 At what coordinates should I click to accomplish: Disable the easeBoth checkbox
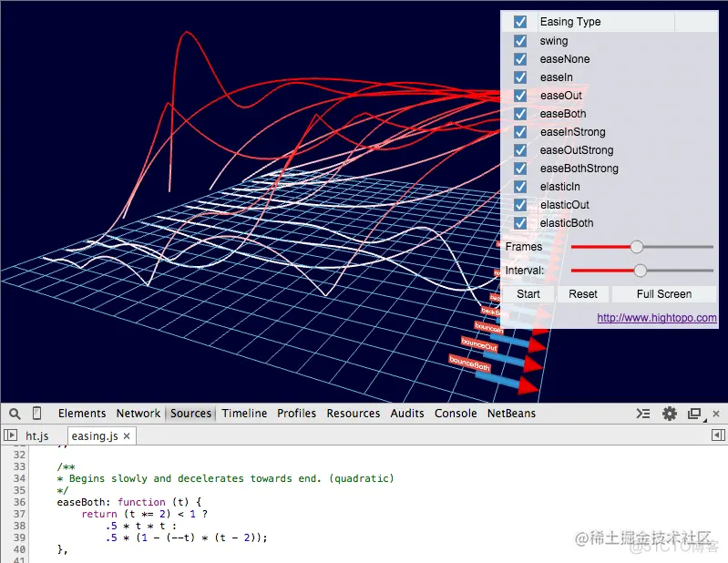coord(520,114)
